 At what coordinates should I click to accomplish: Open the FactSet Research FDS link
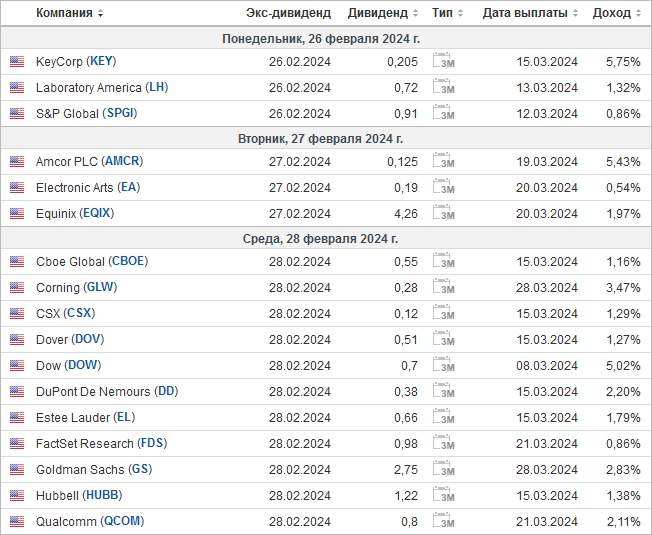[x=152, y=443]
